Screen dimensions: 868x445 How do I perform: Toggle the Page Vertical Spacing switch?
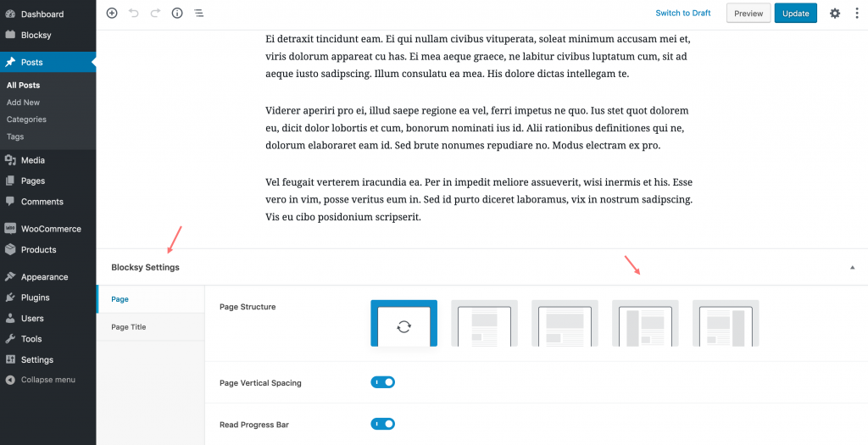382,382
